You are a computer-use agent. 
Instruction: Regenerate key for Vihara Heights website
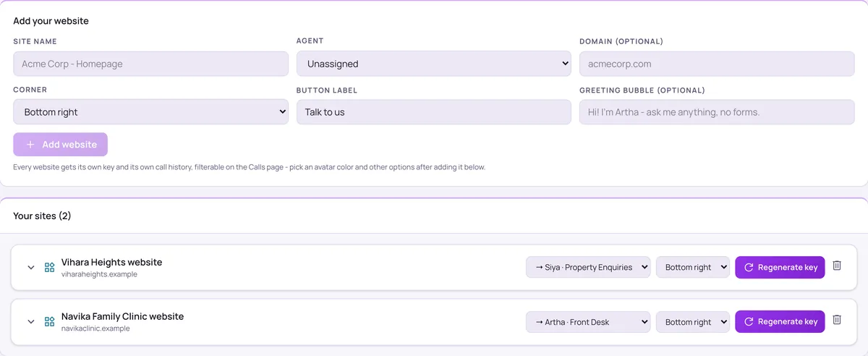pos(780,267)
